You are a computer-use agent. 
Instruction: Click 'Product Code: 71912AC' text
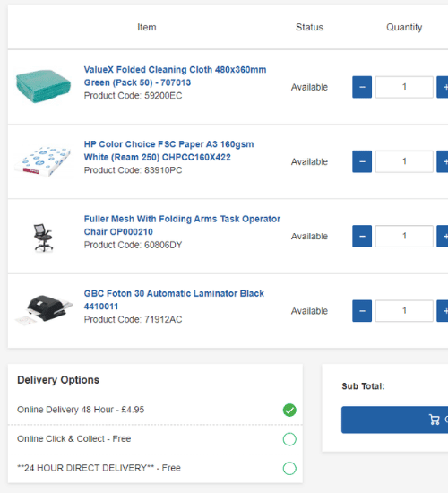coord(133,319)
